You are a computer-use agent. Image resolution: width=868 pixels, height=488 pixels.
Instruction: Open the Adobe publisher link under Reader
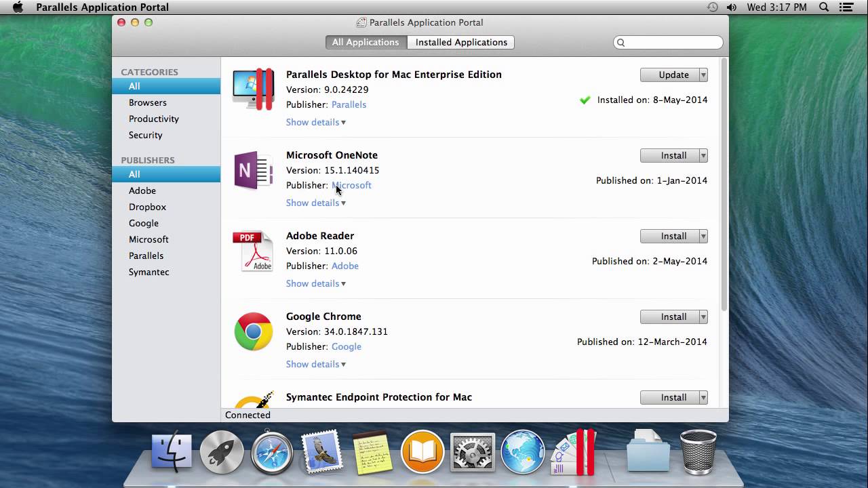coord(345,266)
